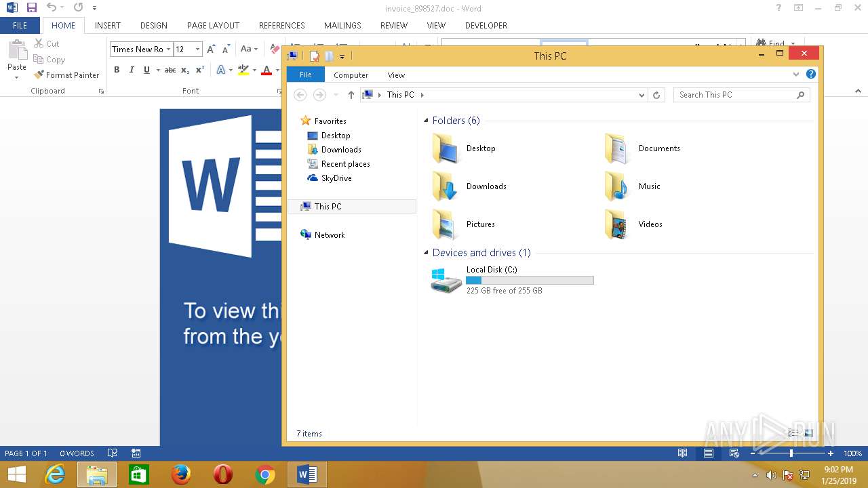Open the View tab in Explorer
Viewport: 868px width, 488px height.
click(396, 75)
